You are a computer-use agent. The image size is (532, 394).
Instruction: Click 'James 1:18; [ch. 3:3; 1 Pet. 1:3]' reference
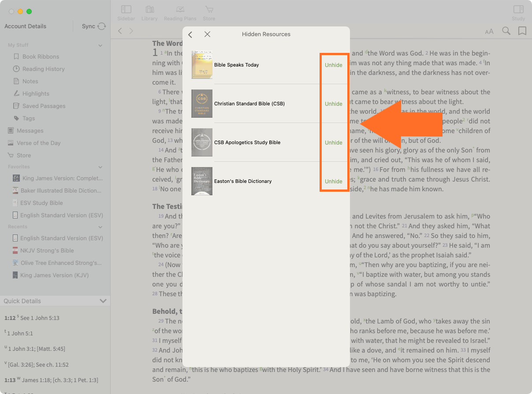click(x=60, y=380)
